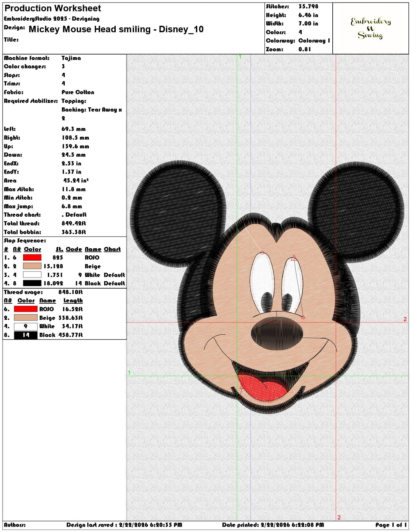Click the Embroidery & Sewing logo
This screenshot has height=532, width=411.
pyautogui.click(x=371, y=28)
